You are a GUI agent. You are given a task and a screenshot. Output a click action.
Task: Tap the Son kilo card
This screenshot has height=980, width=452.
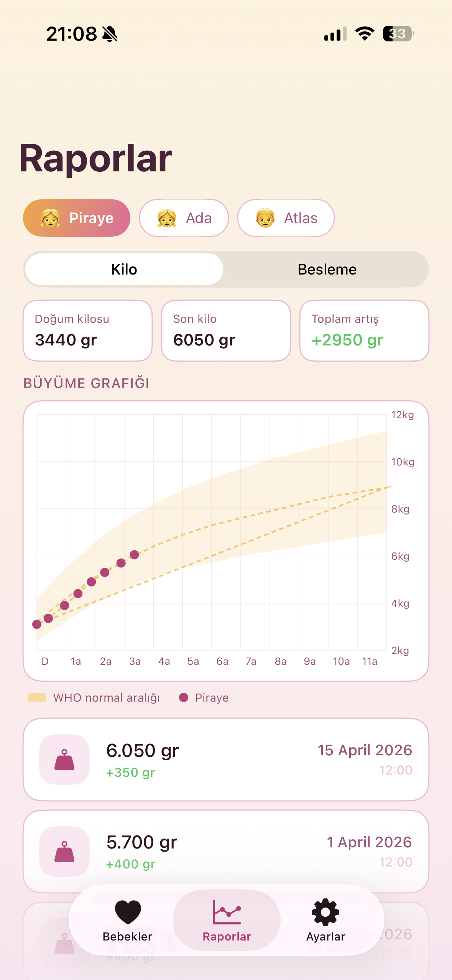coord(226,331)
